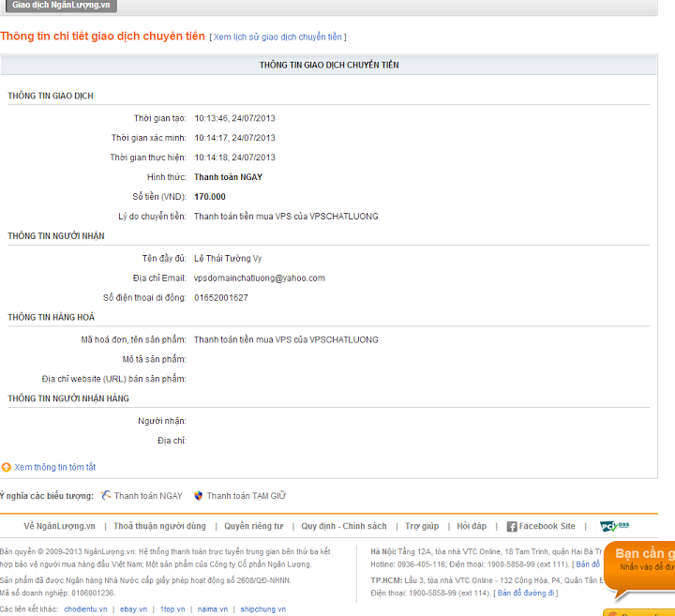The width and height of the screenshot is (675, 616).
Task: Click THÔNG TIN NGƯỜI NHẬN HÀNG section heading
Action: pyautogui.click(x=68, y=398)
